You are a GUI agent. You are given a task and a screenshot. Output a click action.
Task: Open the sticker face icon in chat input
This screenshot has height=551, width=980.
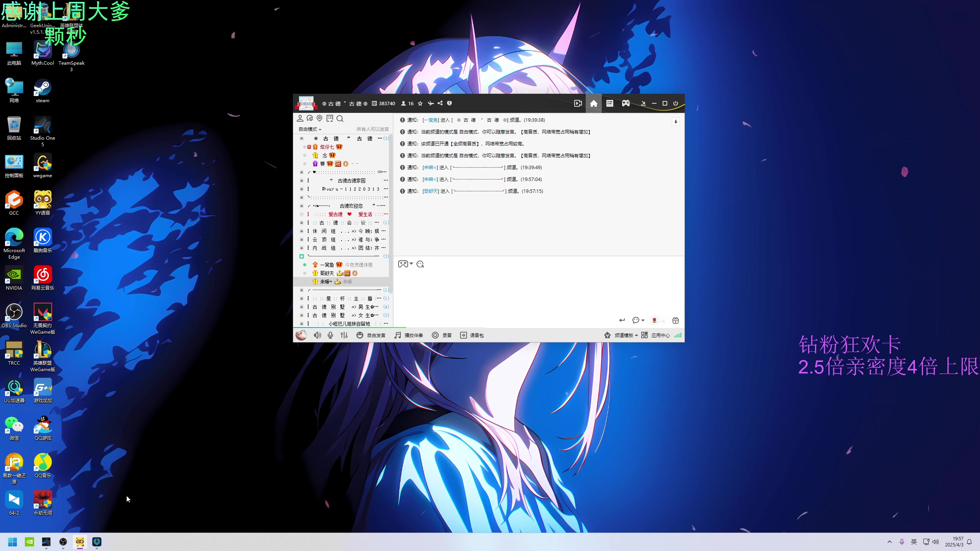point(420,264)
